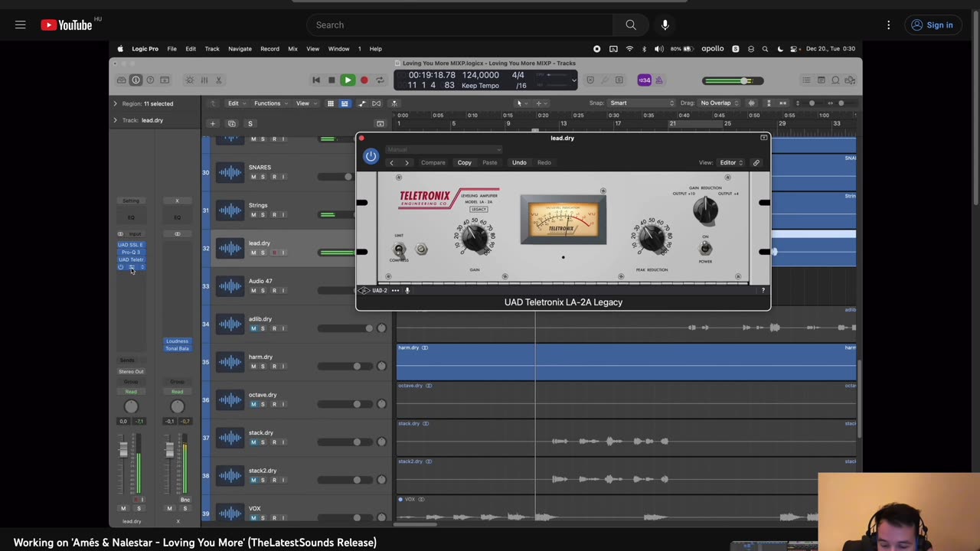980x551 pixels.
Task: Show automation curve icon in tracks toolbar
Action: 362,103
